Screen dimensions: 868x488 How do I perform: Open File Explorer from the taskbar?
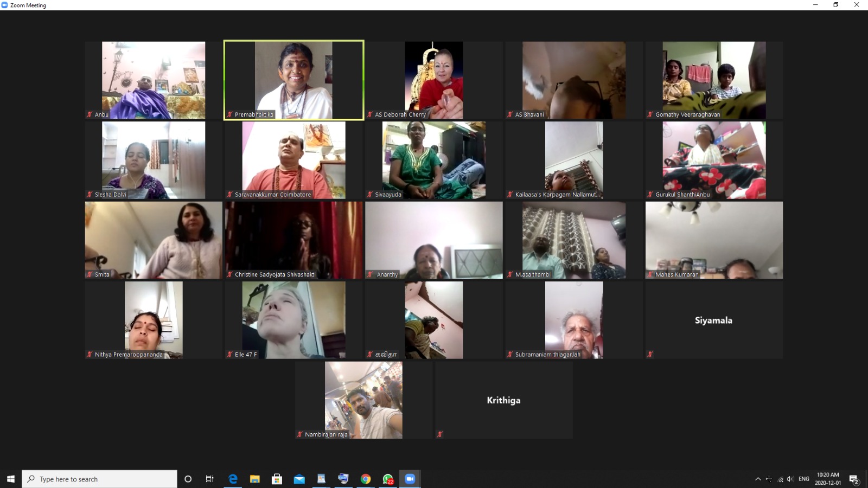point(255,479)
